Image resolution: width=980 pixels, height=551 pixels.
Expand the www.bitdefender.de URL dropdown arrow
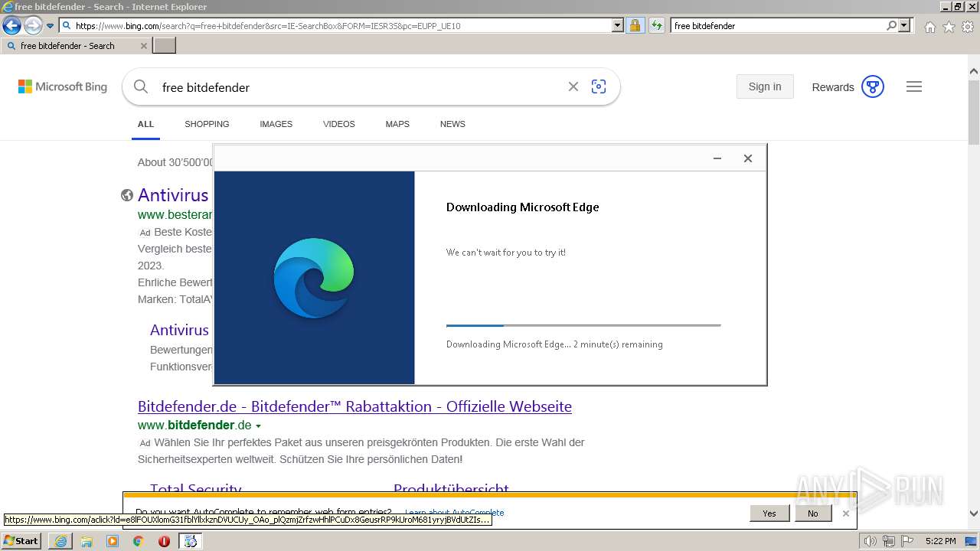(x=258, y=426)
